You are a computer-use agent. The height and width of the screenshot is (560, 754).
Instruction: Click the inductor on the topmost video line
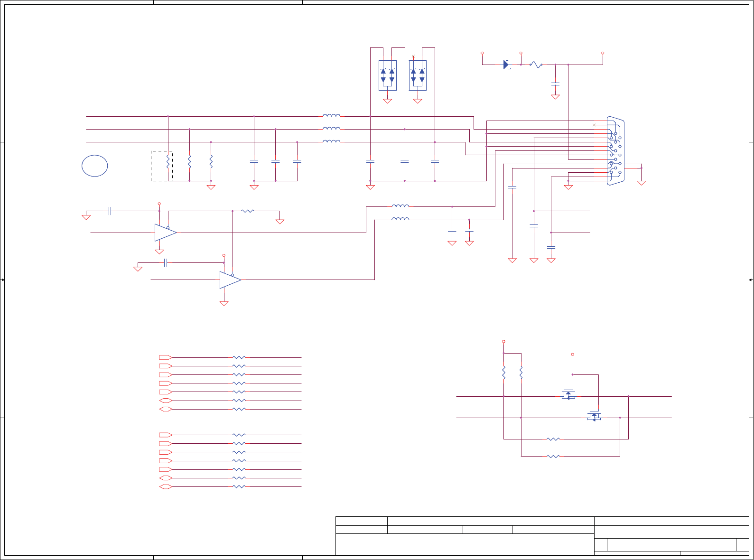(331, 115)
